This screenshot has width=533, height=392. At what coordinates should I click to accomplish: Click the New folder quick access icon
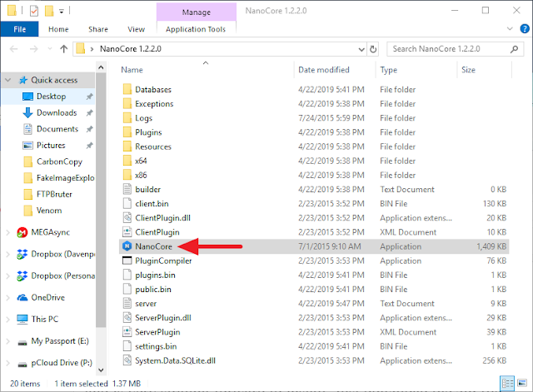coord(49,11)
